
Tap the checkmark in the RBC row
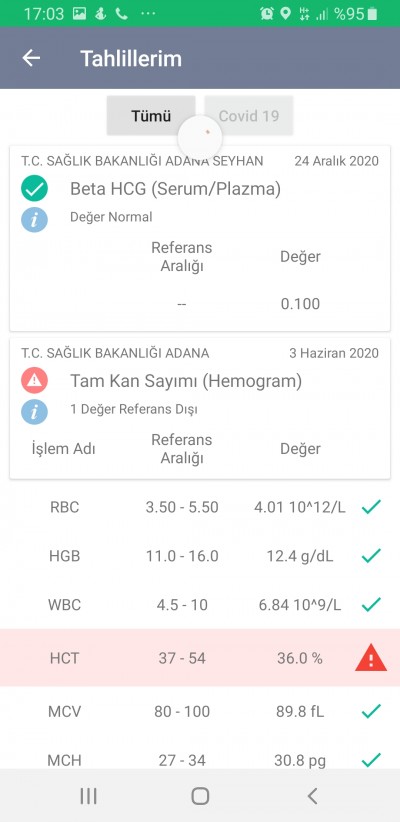coord(371,507)
